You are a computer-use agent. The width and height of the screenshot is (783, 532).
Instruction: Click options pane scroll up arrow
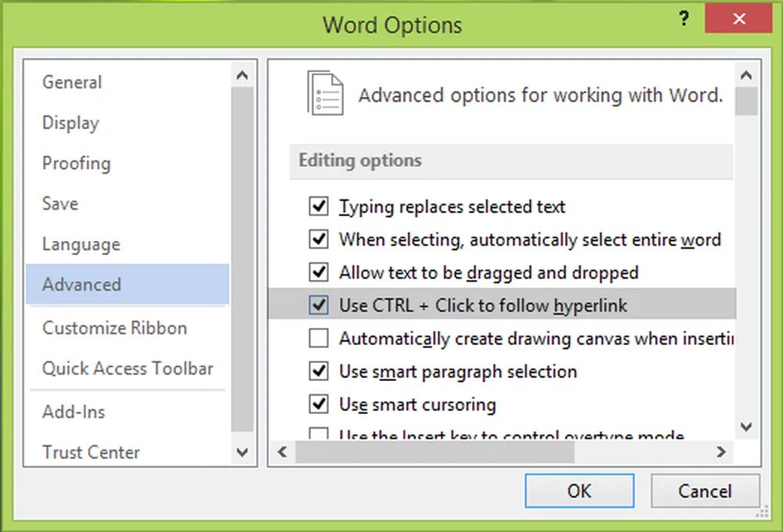coord(746,75)
